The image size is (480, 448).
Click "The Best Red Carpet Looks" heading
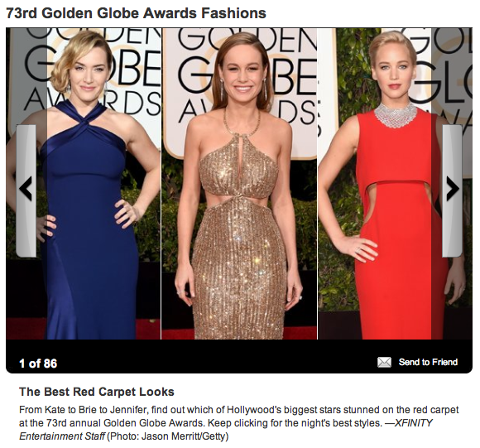click(97, 392)
